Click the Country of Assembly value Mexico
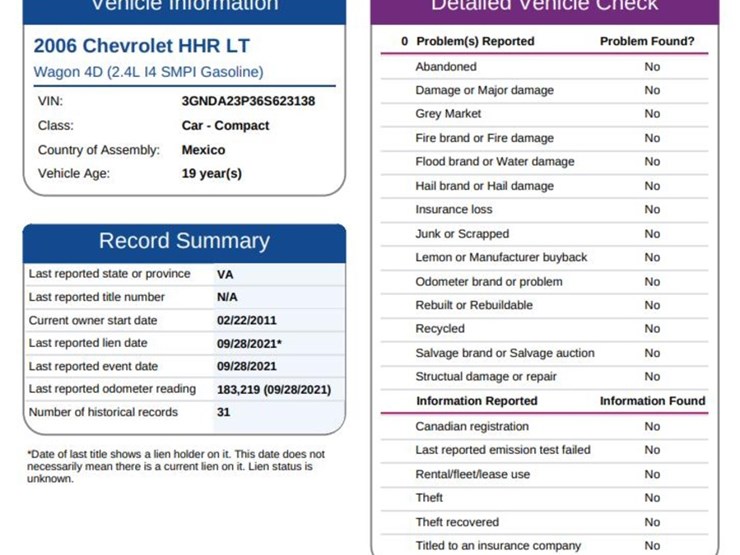Viewport: 740px width, 555px height. click(203, 150)
